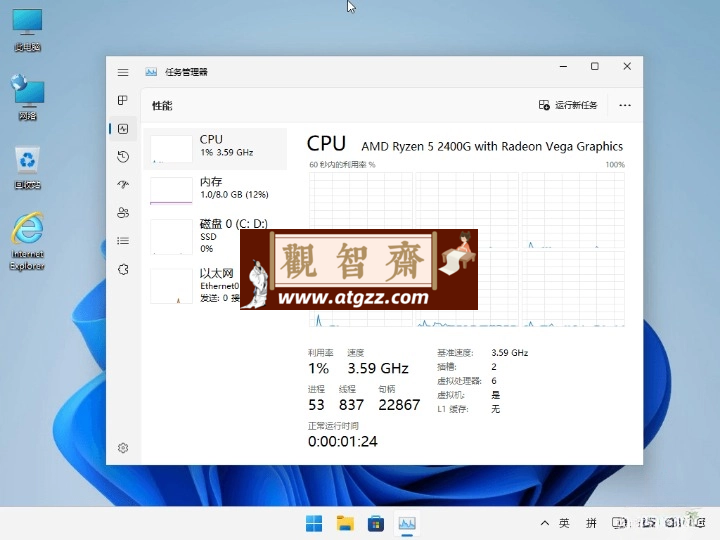Open the Processes page icon in sidebar
The image size is (720, 540).
[x=123, y=101]
